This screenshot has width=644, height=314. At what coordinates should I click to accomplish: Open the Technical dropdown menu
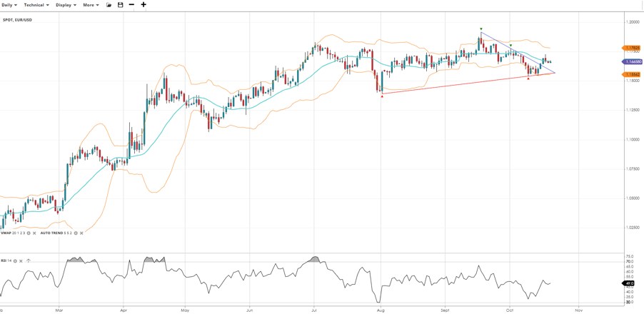pyautogui.click(x=36, y=5)
